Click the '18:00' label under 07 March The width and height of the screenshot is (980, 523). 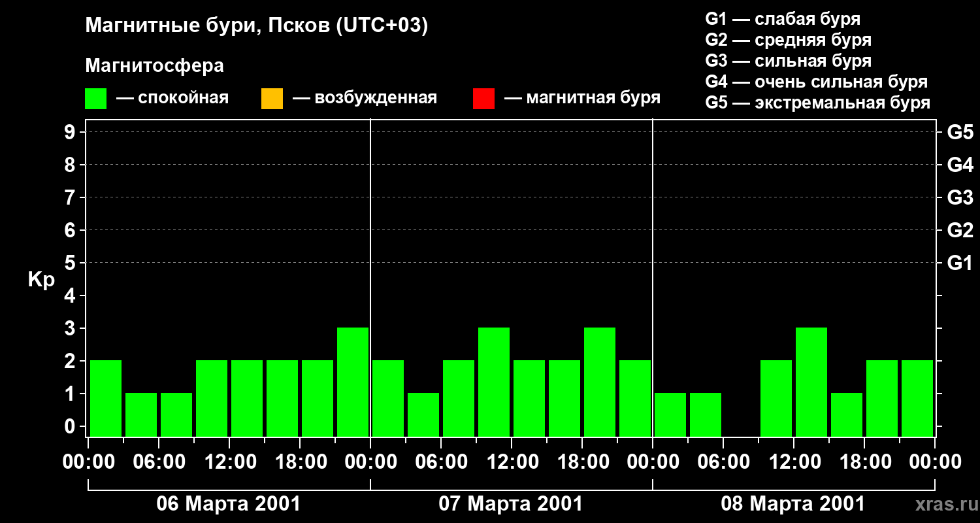(582, 462)
